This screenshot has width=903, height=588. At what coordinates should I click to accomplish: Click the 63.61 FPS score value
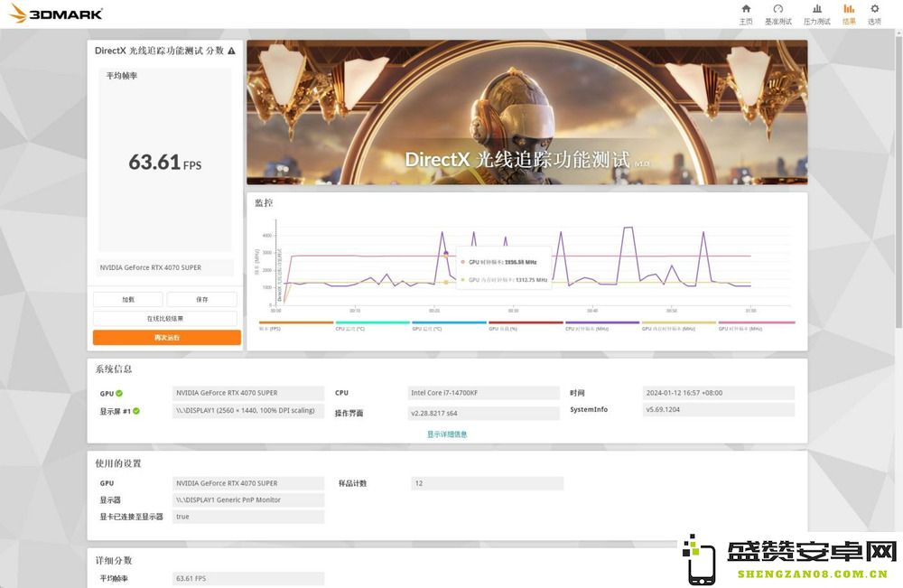click(x=164, y=163)
